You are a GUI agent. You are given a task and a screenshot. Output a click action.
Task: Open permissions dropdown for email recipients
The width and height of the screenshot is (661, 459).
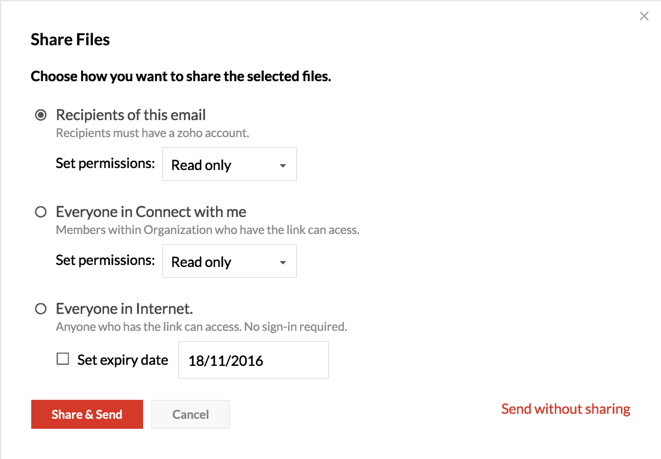pyautogui.click(x=229, y=165)
